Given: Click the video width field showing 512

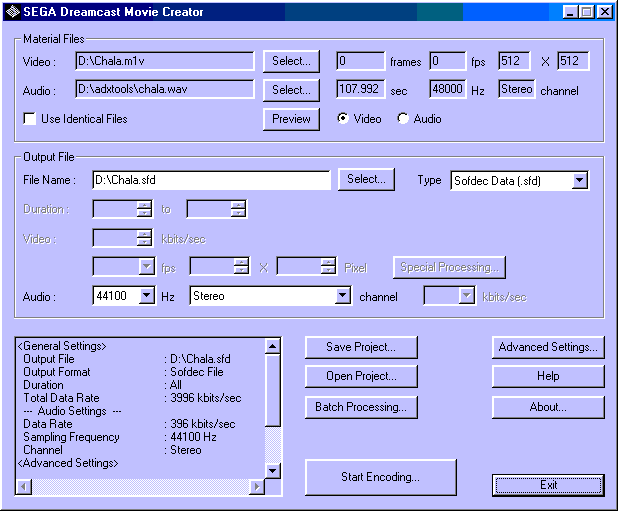Looking at the screenshot, I should (x=515, y=61).
